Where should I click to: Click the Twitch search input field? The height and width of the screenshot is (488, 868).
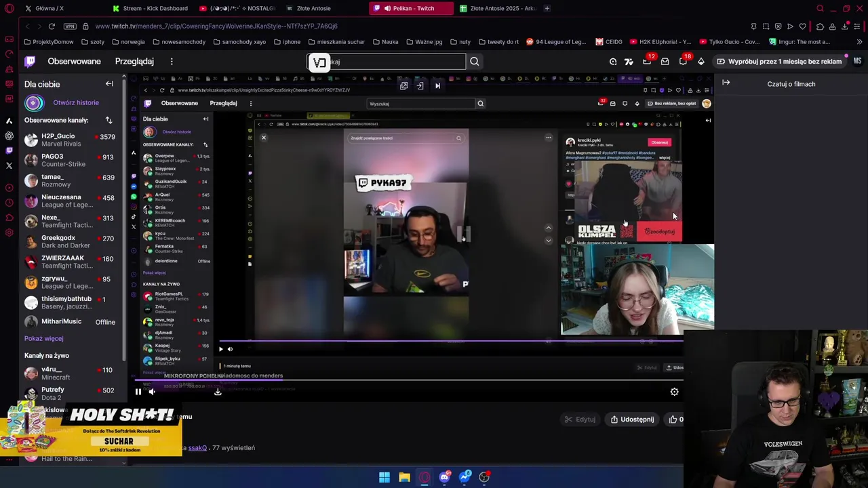coord(387,62)
